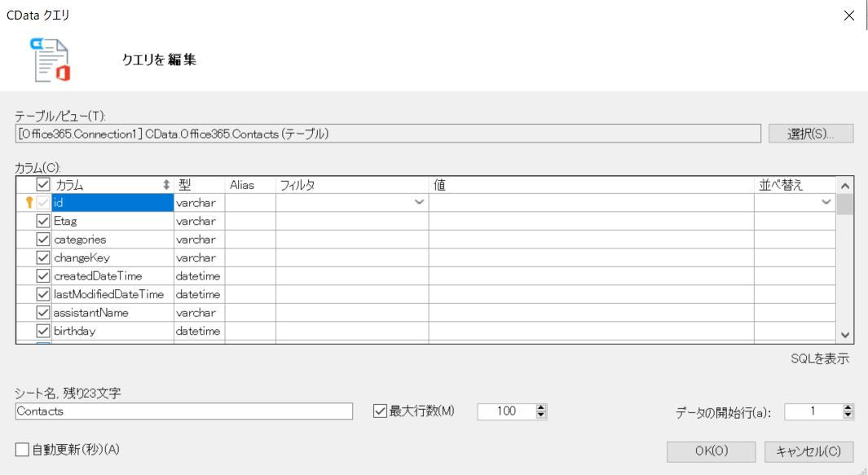The width and height of the screenshot is (868, 475).
Task: Click the テーブル/ビュー text field
Action: pyautogui.click(x=388, y=134)
